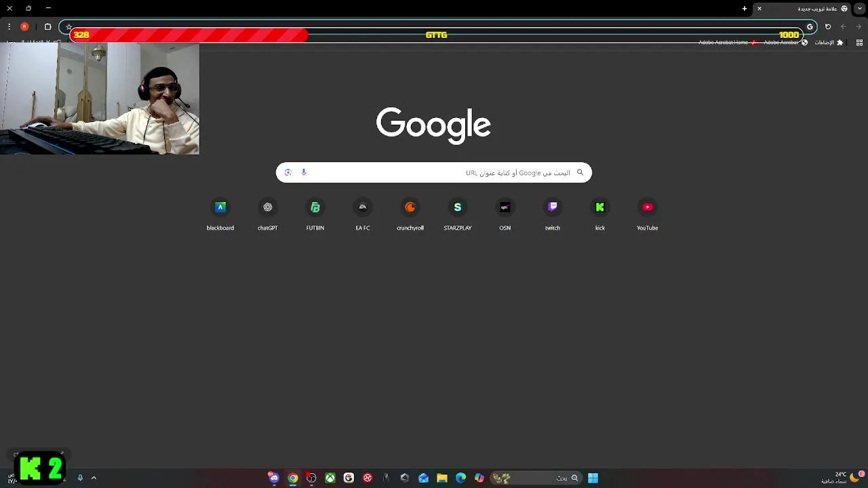Click the Google logo
The width and height of the screenshot is (868, 488).
(x=433, y=125)
